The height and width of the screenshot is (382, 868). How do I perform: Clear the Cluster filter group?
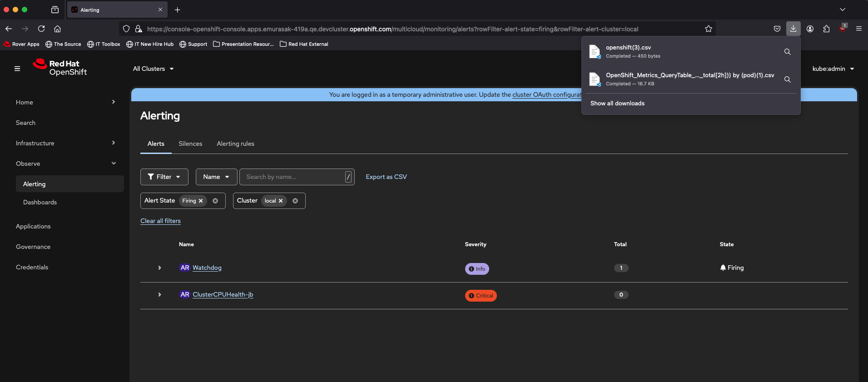click(x=295, y=201)
